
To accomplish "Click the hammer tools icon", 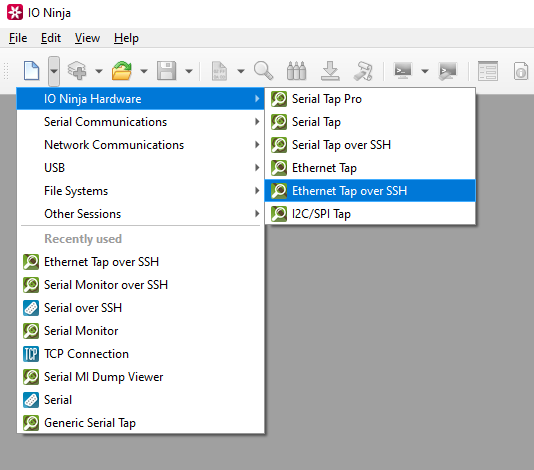I will click(x=363, y=71).
